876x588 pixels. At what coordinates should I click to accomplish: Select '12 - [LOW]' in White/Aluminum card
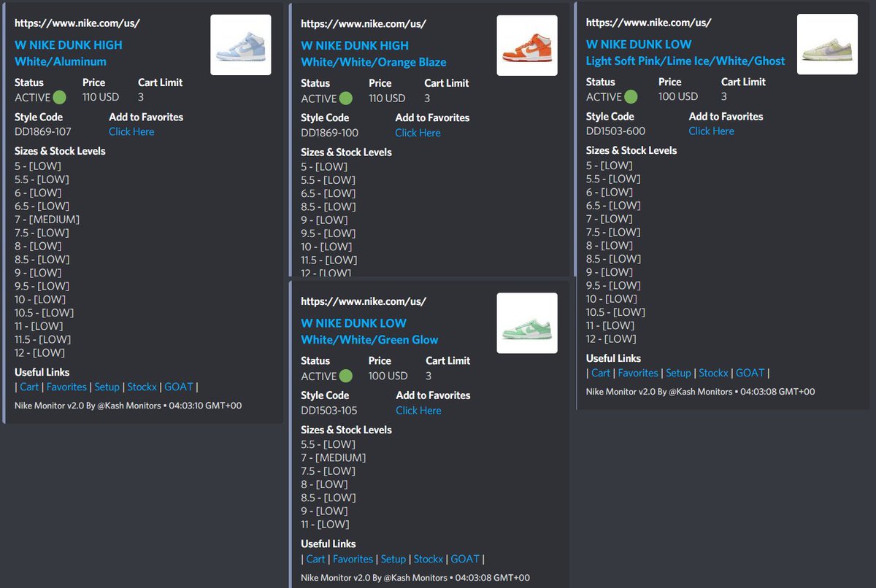(40, 352)
